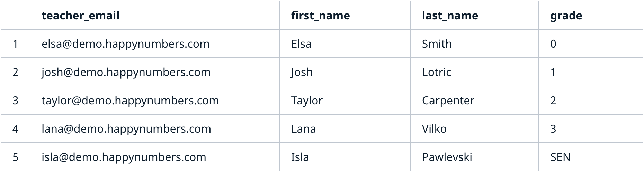644x172 pixels.
Task: Click the first name cell Elsa
Action: (301, 44)
